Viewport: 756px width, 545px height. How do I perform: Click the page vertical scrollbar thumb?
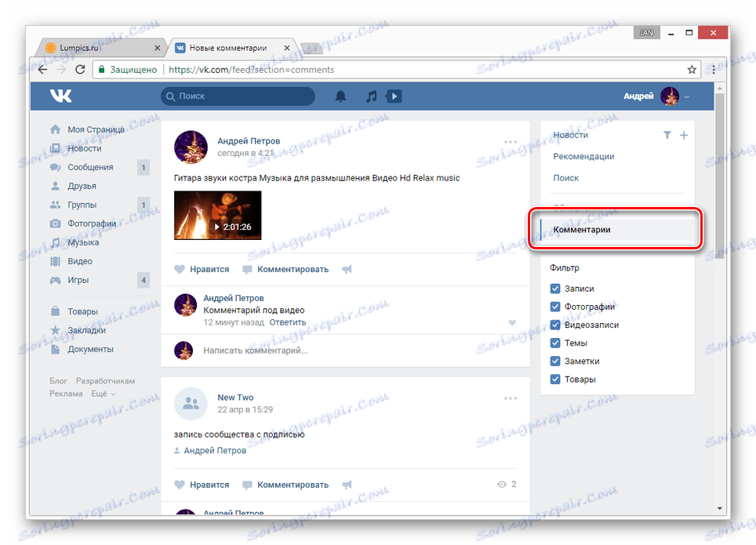[719, 176]
